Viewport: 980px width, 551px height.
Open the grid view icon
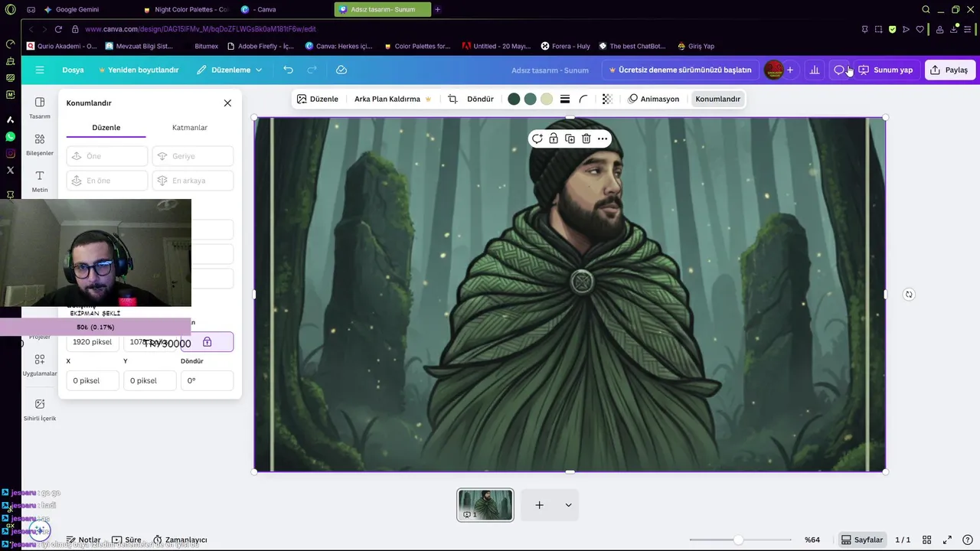pos(926,540)
